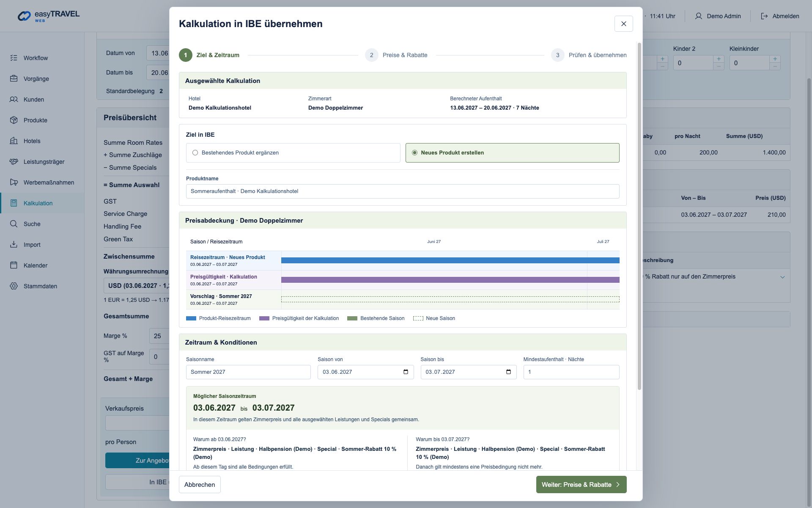Click the Produkte box icon

[14, 120]
